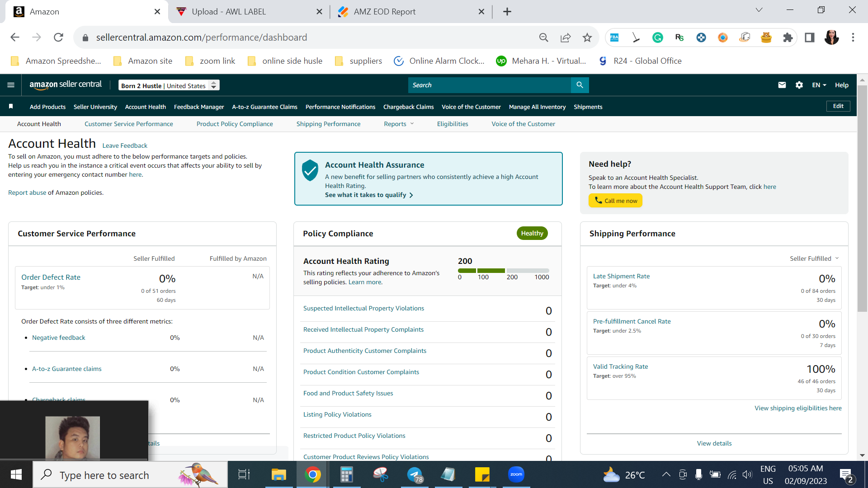This screenshot has height=488, width=868.
Task: Click the Leave Feedback link
Action: click(125, 145)
